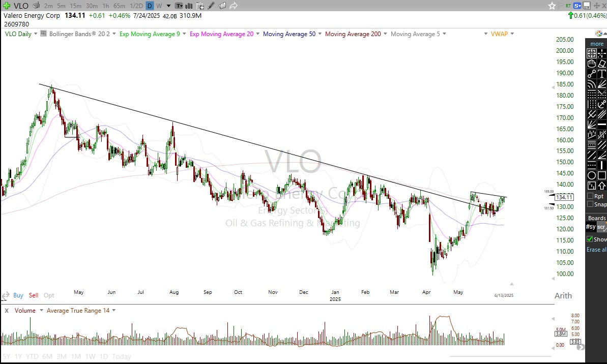Screen dimensions: 607x364
Task: Click the Sell button
Action: 34,295
